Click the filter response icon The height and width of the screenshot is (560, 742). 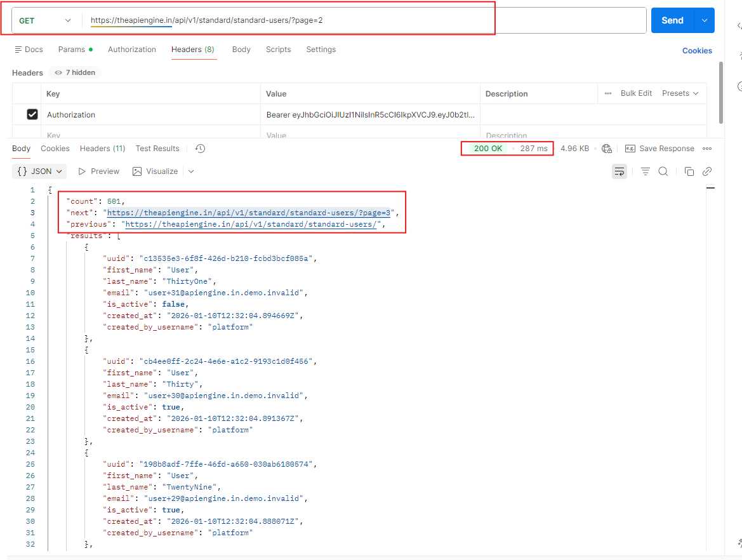pyautogui.click(x=645, y=171)
